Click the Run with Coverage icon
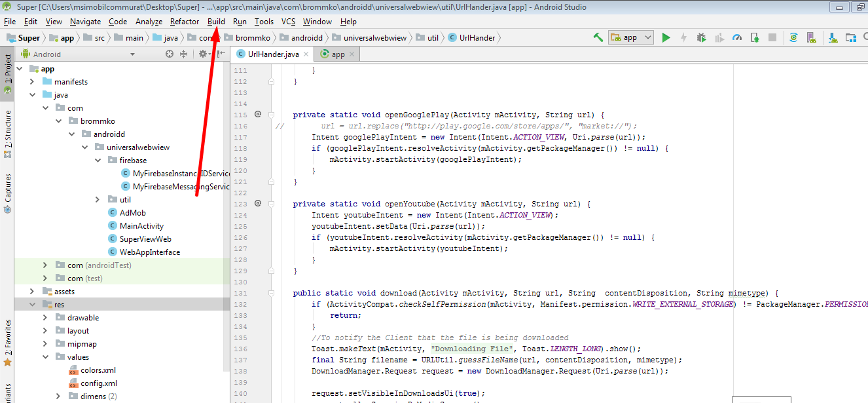 click(x=719, y=37)
